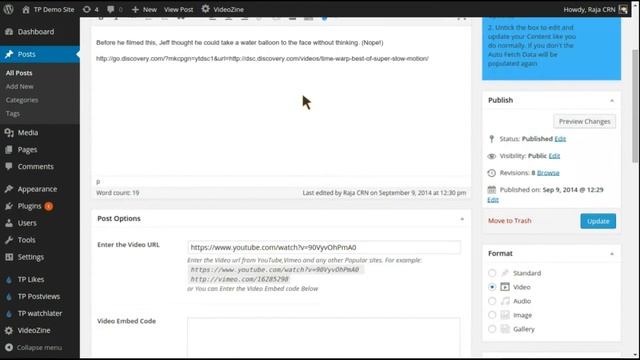Click the status pin icon in Publish
Image resolution: width=640 pixels, height=360 pixels.
[x=491, y=139]
